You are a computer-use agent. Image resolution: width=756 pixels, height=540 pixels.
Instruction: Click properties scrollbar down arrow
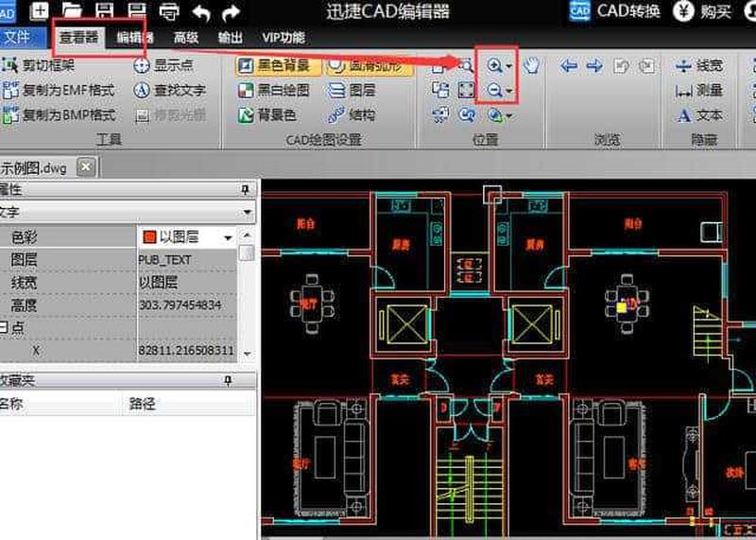coord(247,354)
